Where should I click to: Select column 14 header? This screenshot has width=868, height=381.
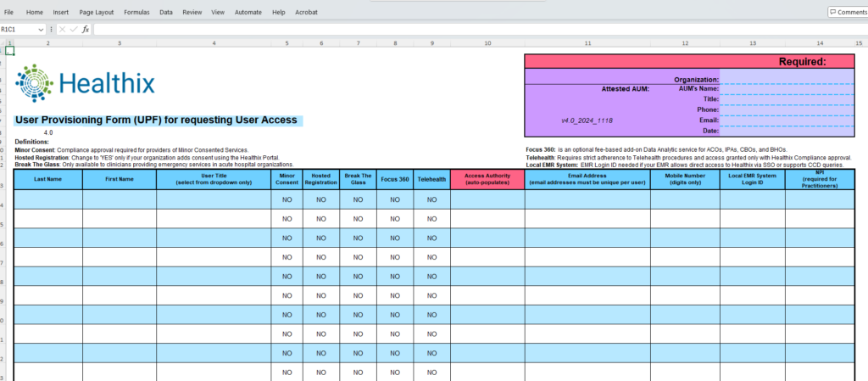pyautogui.click(x=820, y=42)
